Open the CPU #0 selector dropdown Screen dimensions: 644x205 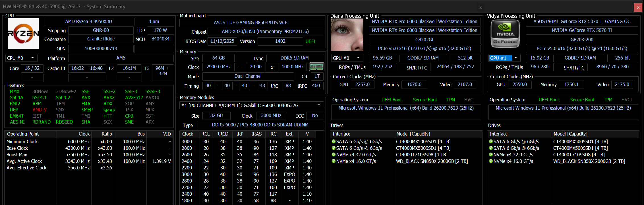tap(21, 58)
